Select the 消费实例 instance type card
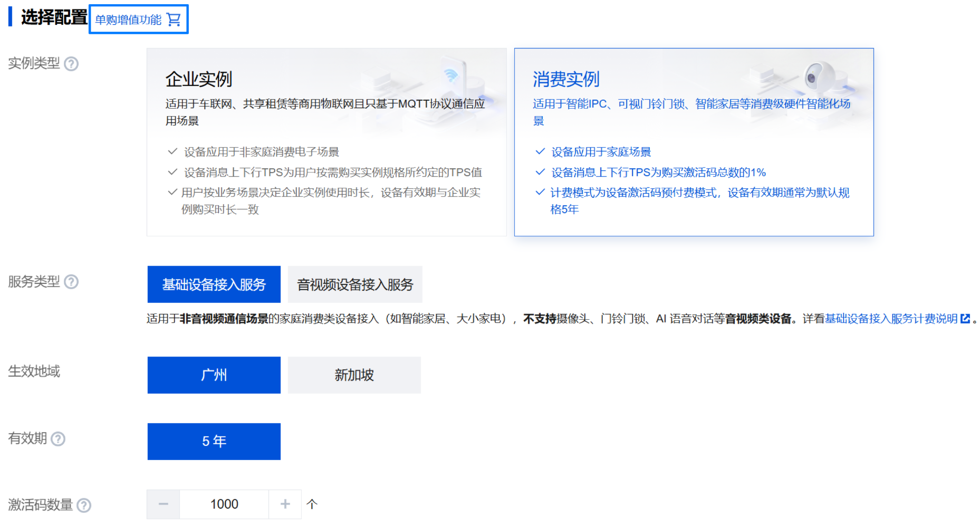980x526 pixels. pyautogui.click(x=694, y=142)
